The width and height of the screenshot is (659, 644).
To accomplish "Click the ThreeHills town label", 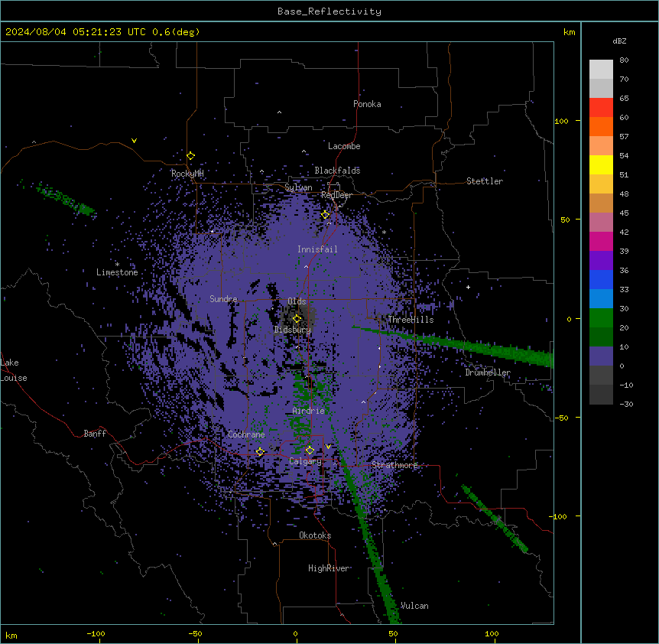I will [x=411, y=320].
